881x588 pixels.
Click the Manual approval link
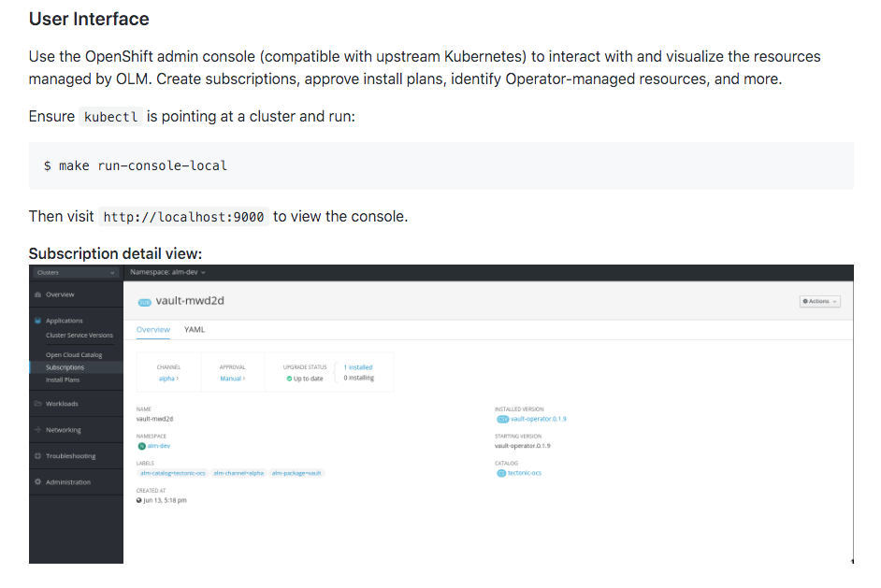point(230,378)
